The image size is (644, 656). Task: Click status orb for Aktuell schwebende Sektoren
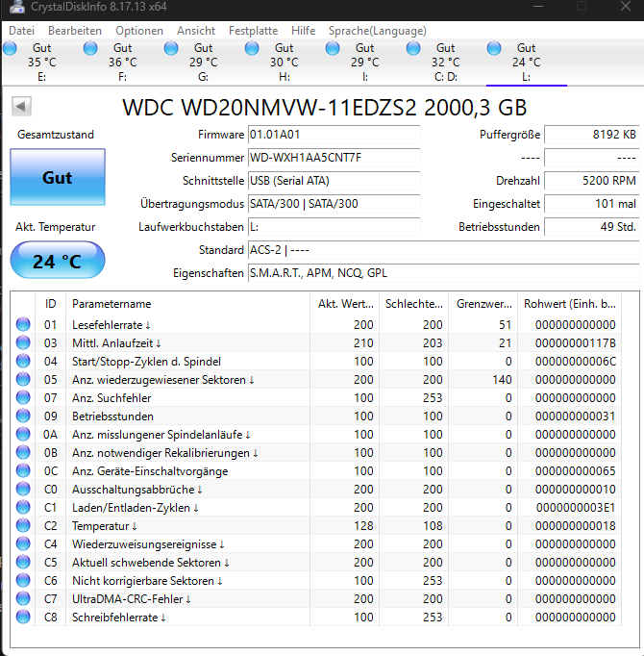[x=23, y=562]
